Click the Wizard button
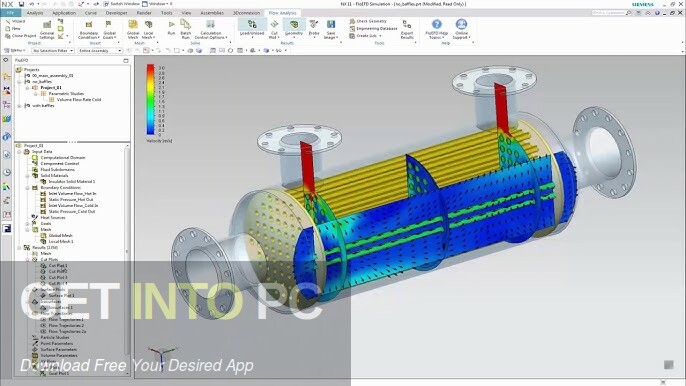This screenshot has height=386, width=686. point(15,21)
